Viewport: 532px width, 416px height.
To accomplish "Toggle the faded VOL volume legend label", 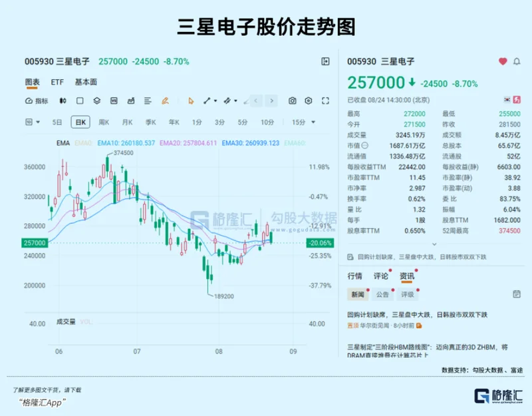I will tap(86, 322).
